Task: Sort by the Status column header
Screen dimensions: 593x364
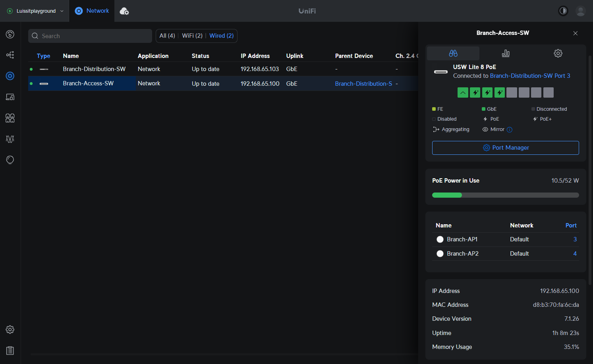Action: (x=200, y=56)
